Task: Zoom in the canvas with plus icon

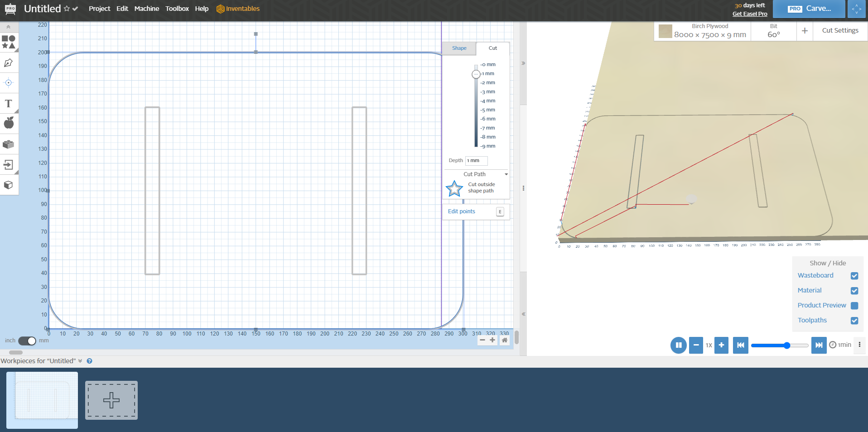Action: pos(492,340)
